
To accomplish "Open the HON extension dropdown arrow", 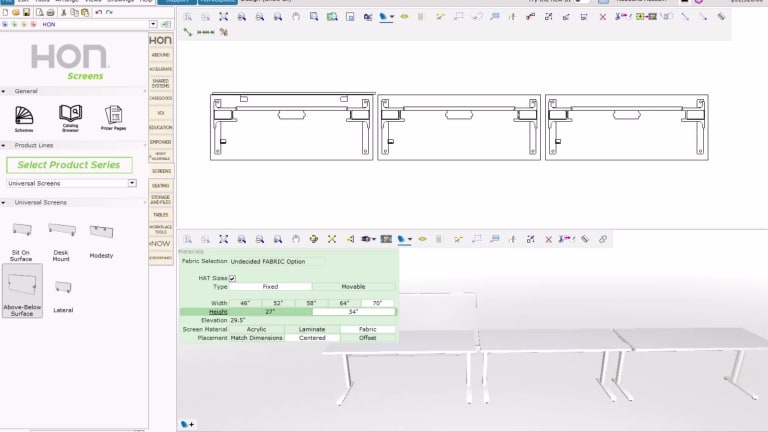I will pos(153,24).
